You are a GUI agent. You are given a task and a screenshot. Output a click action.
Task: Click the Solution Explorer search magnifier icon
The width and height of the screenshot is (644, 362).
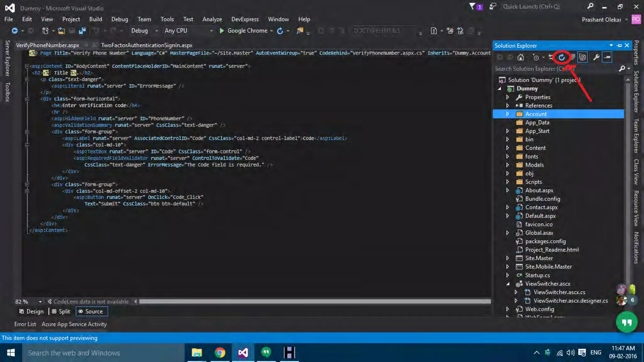pos(622,69)
